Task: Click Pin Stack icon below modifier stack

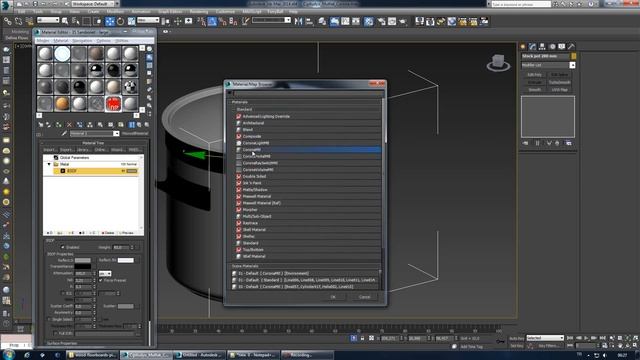Action: click(x=526, y=143)
